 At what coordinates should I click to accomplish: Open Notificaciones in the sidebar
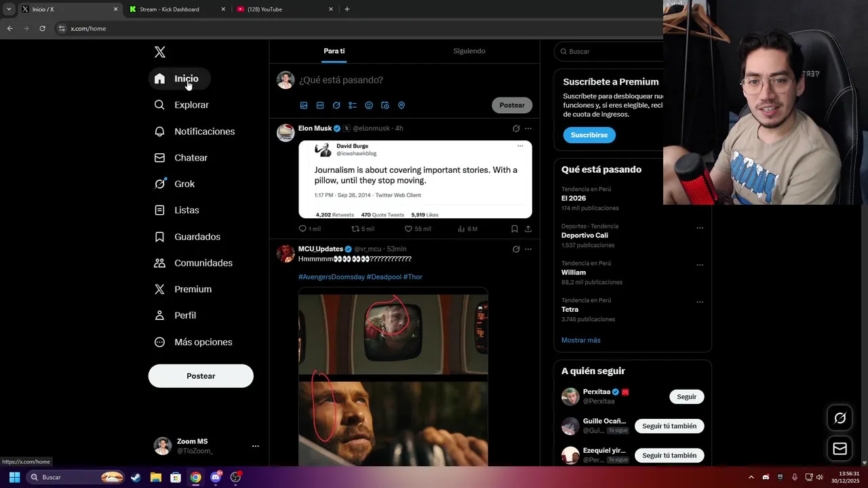click(x=194, y=131)
